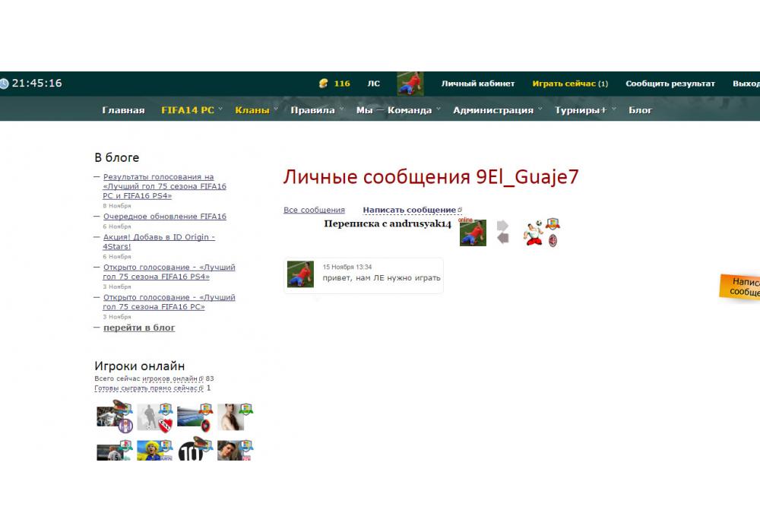Click the cartoon footballer avatar
This screenshot has height=532, width=760.
tap(535, 234)
